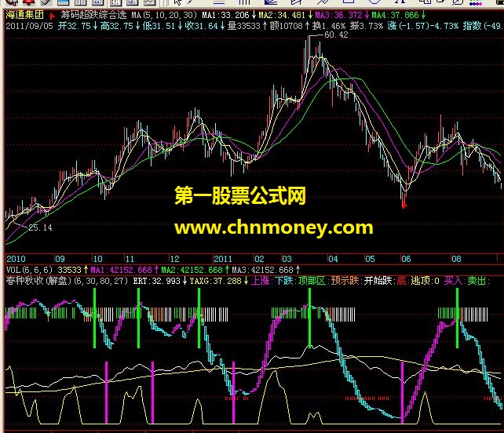Click the red arrow marker at the June low
Viewport: 504px width, 433px height.
click(404, 204)
